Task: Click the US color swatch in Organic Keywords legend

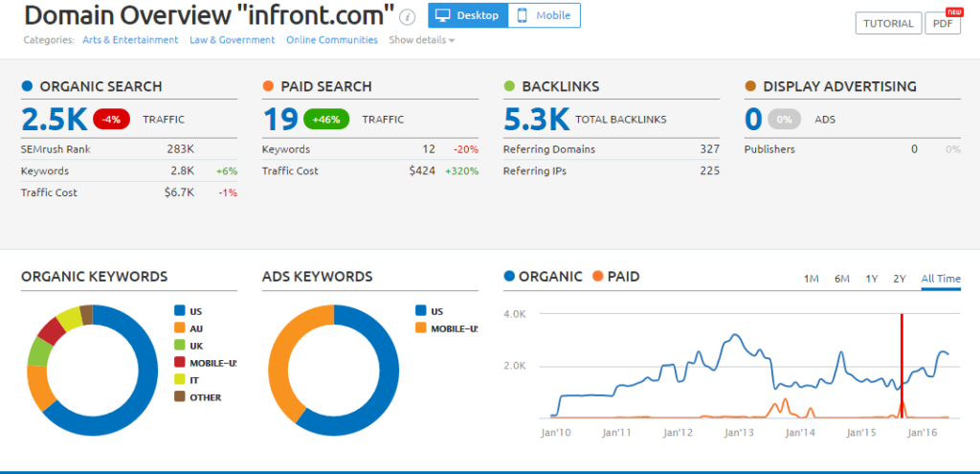Action: click(x=179, y=311)
